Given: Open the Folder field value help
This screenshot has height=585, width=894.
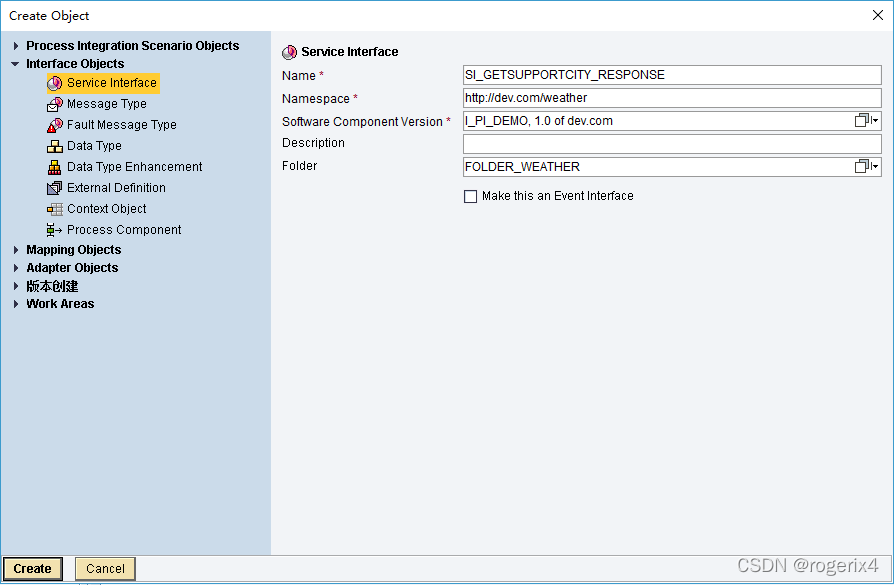Looking at the screenshot, I should pyautogui.click(x=866, y=167).
